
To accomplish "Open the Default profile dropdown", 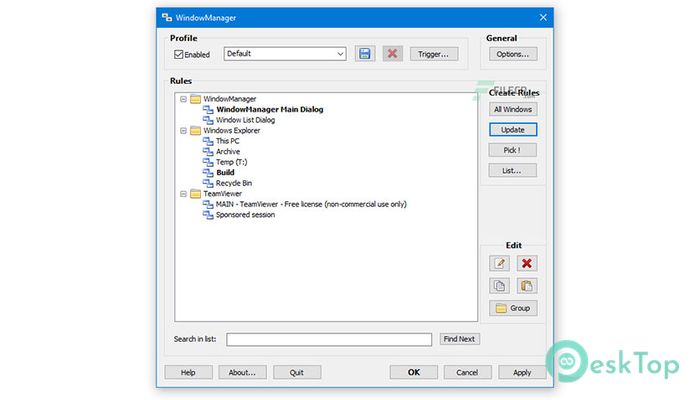I will pyautogui.click(x=285, y=54).
